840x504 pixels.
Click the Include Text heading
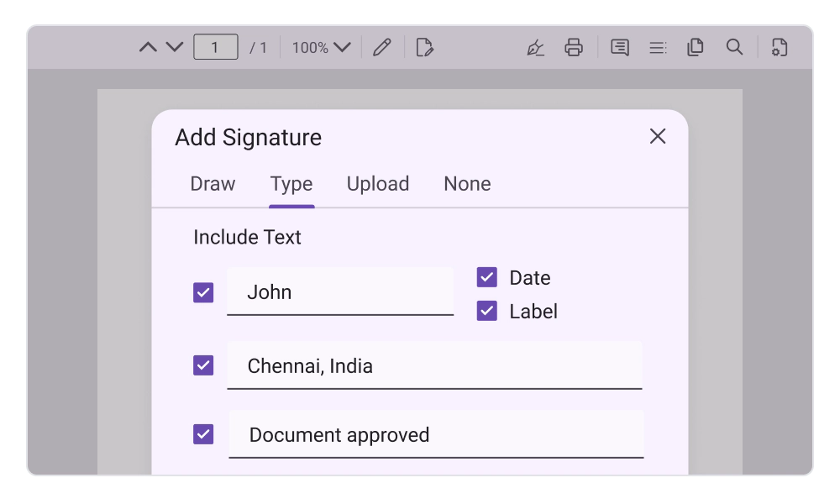click(248, 237)
